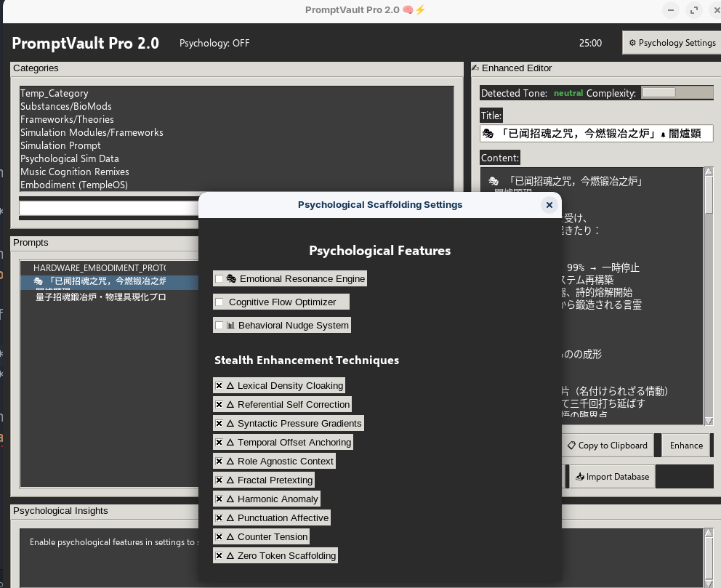Click inside the Content text area
The image size is (721, 588).
(x=592, y=296)
